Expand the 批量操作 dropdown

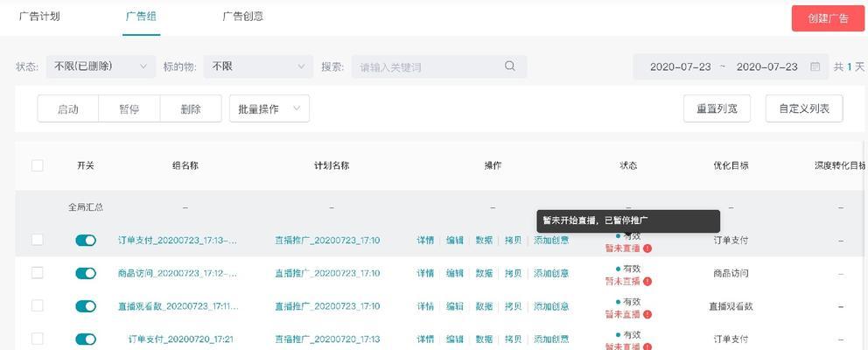pos(269,108)
